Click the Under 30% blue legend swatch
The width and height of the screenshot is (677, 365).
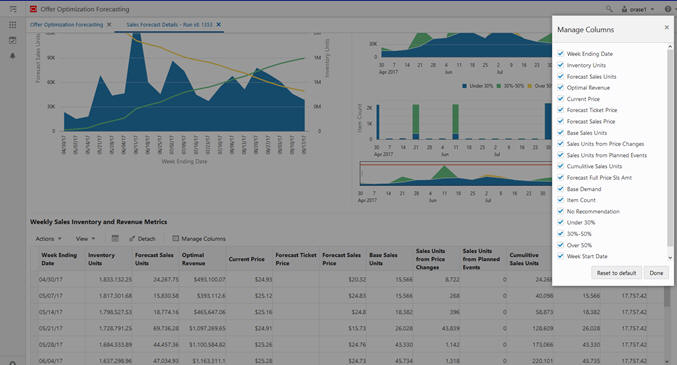click(465, 86)
